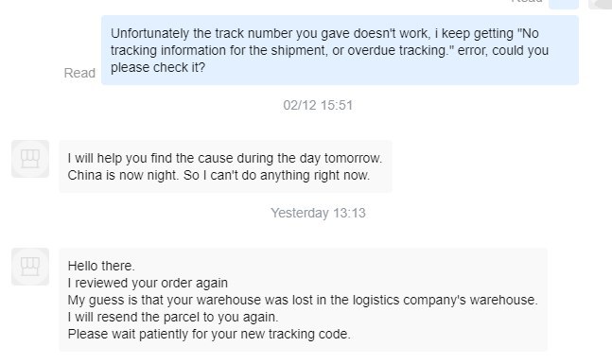Click the first line 'Unfortunately the track number you gave'

(x=324, y=33)
